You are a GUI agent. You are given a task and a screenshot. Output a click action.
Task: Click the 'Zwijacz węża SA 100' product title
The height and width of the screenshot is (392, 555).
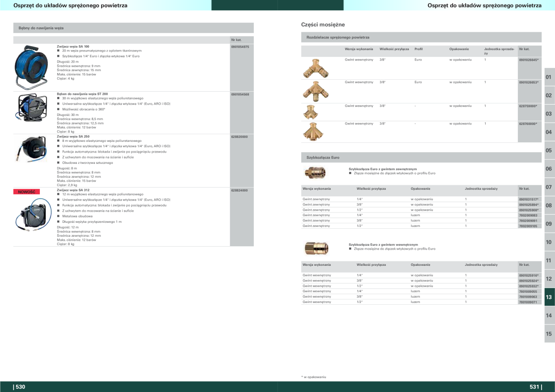tap(73, 47)
